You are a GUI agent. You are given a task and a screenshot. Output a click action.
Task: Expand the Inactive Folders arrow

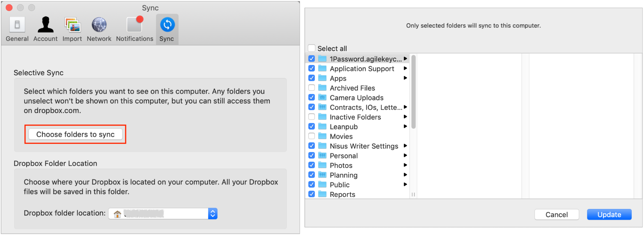[x=405, y=117]
